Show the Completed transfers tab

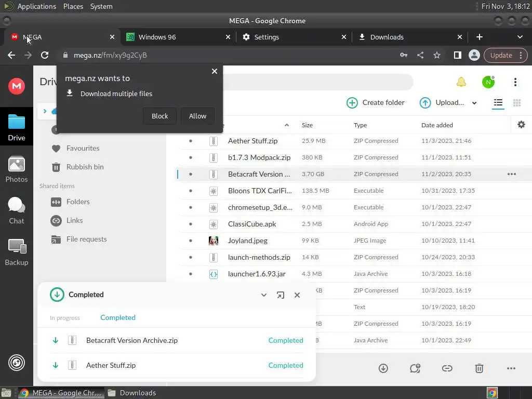(118, 317)
